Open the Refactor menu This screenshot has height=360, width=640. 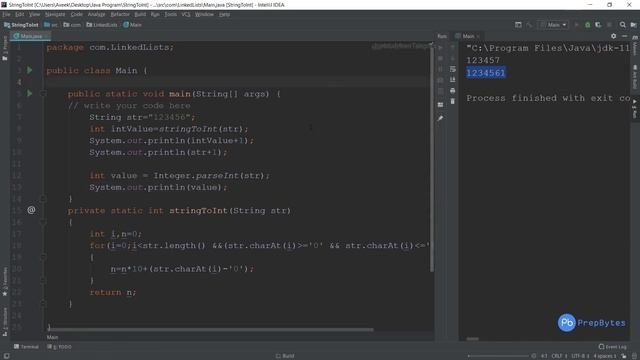coord(120,14)
